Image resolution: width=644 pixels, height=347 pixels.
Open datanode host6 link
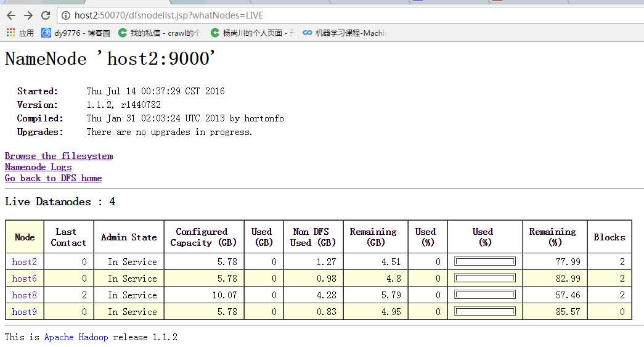24,279
